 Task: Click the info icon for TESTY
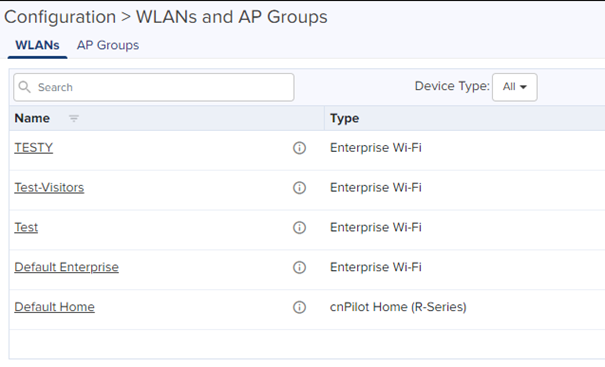tap(299, 148)
